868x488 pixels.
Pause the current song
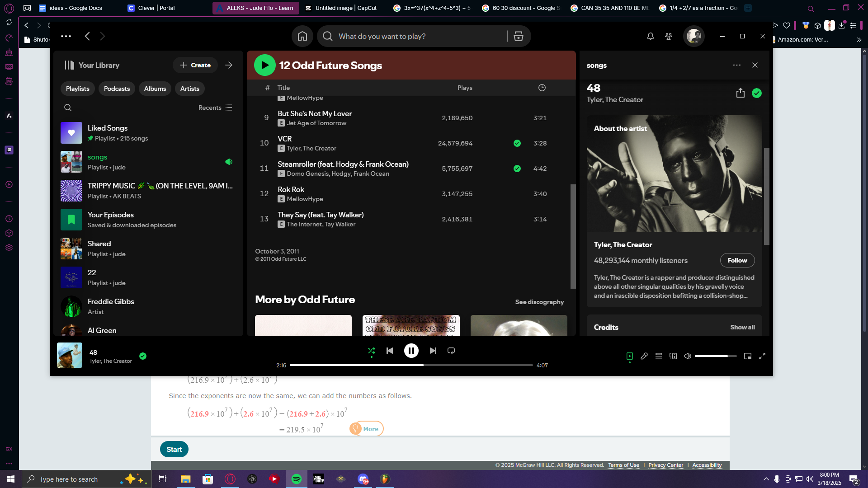(411, 351)
